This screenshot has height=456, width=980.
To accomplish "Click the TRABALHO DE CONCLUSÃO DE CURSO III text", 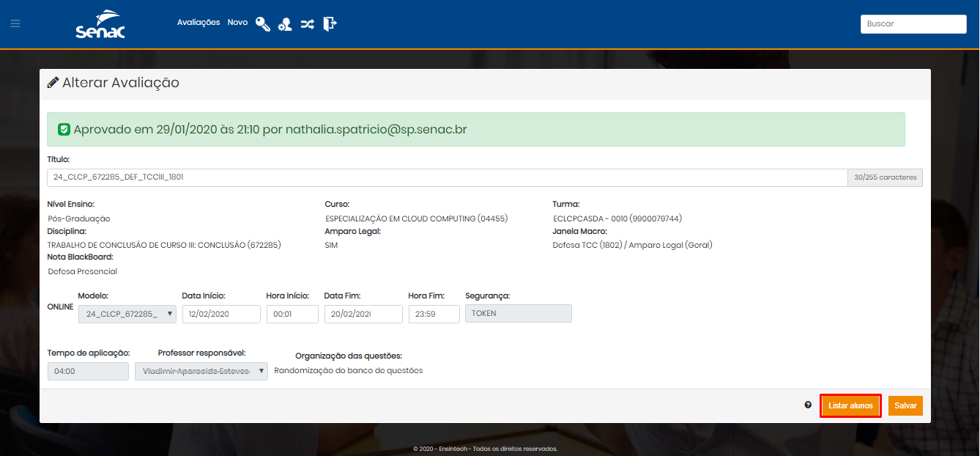I will [164, 245].
